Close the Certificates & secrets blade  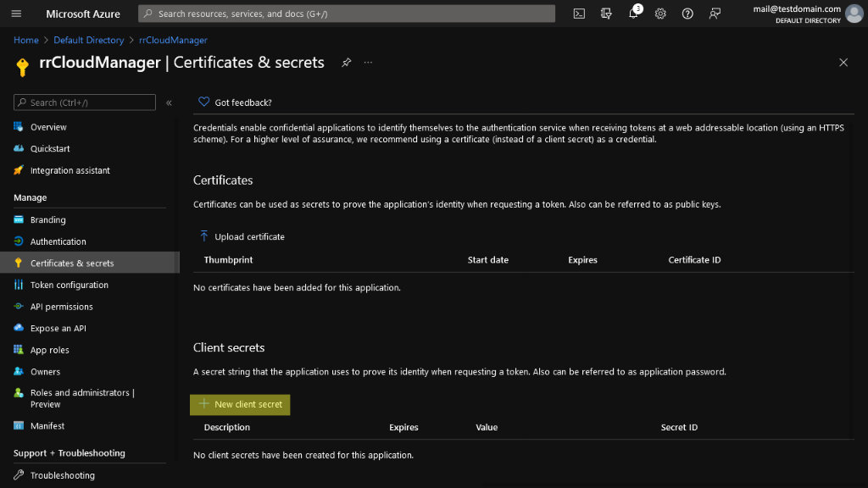tap(843, 63)
